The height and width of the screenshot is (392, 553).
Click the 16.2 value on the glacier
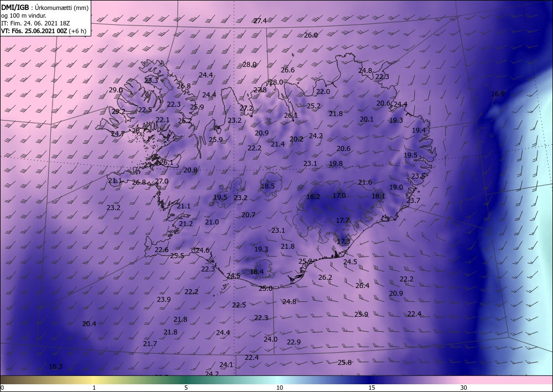313,197
